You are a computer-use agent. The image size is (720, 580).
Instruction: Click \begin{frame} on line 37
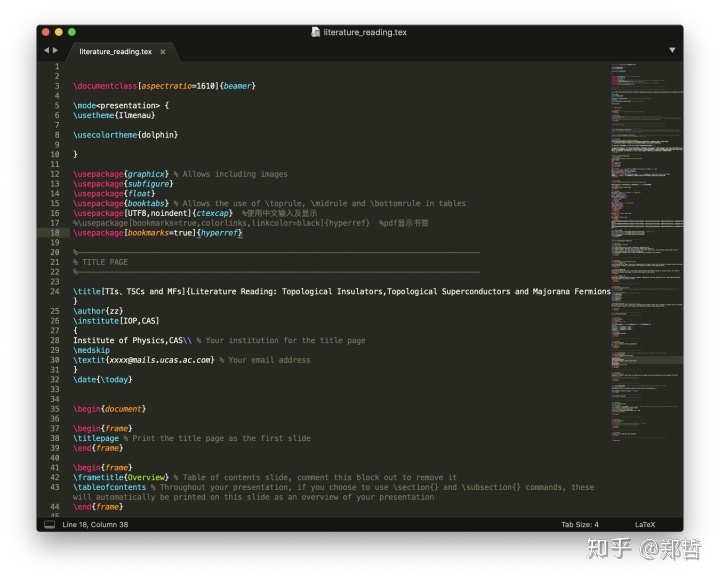(x=102, y=428)
